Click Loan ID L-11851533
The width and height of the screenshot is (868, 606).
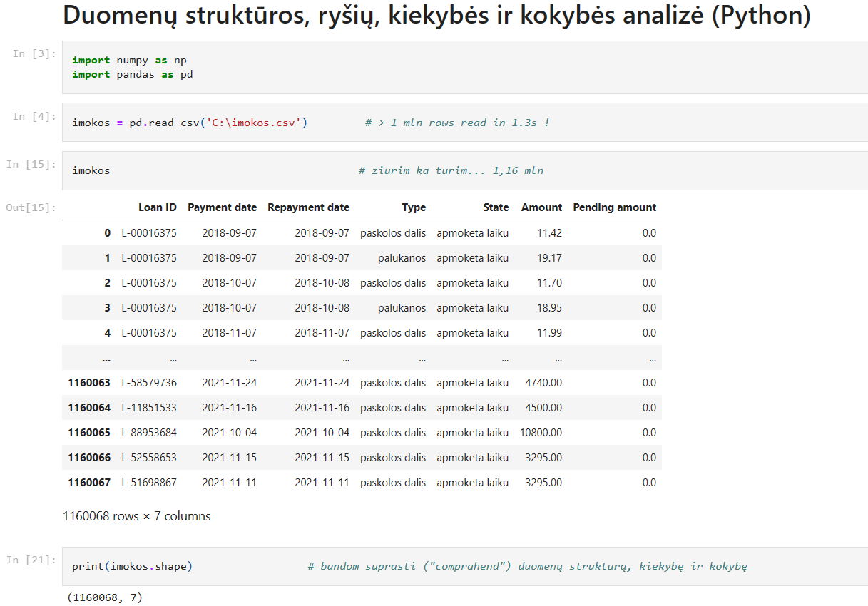tap(149, 408)
